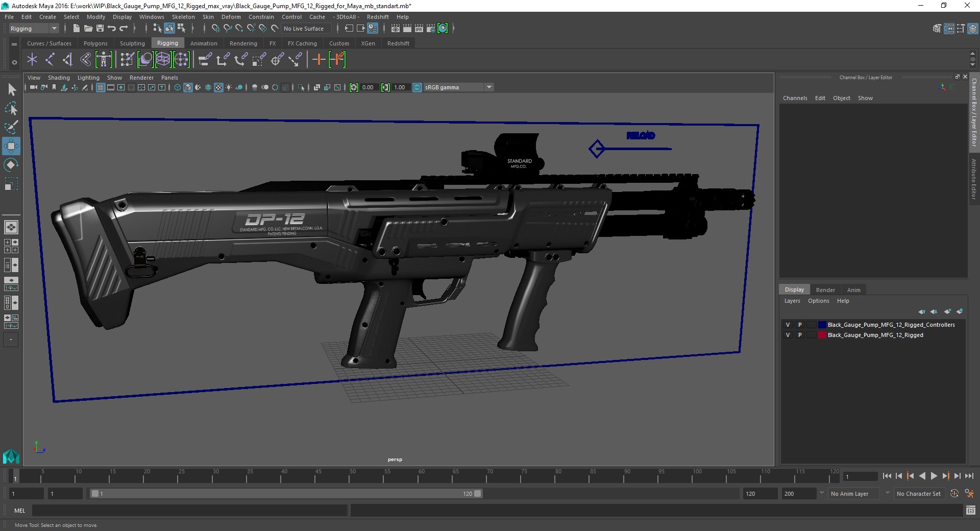Viewport: 980px width, 531px height.
Task: Toggle the auto keyframe button
Action: pos(954,494)
